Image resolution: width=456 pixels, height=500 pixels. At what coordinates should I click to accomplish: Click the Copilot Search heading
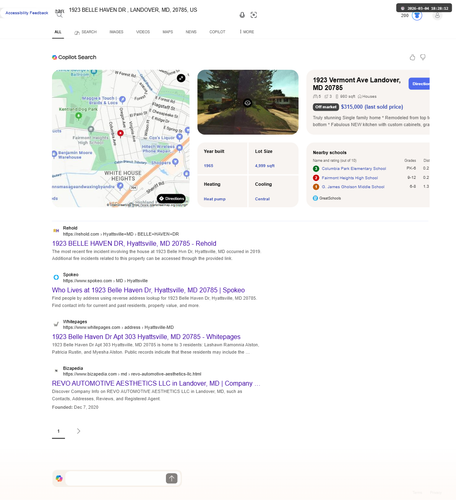(x=77, y=57)
